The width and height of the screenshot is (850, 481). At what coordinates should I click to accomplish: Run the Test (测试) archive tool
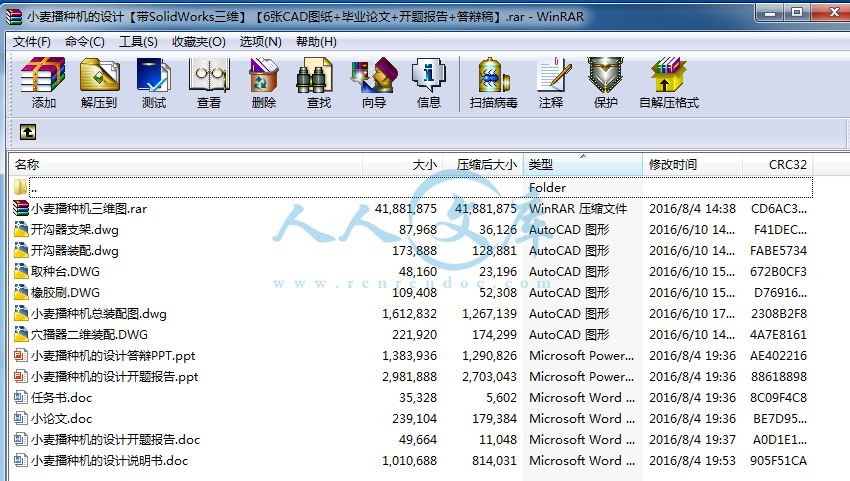pyautogui.click(x=154, y=76)
